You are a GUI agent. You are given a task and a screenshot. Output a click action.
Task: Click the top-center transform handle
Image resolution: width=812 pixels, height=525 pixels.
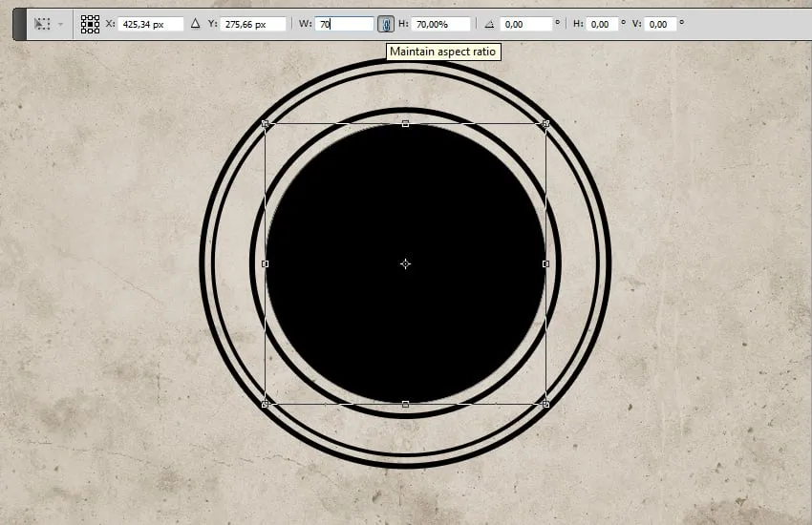(405, 123)
